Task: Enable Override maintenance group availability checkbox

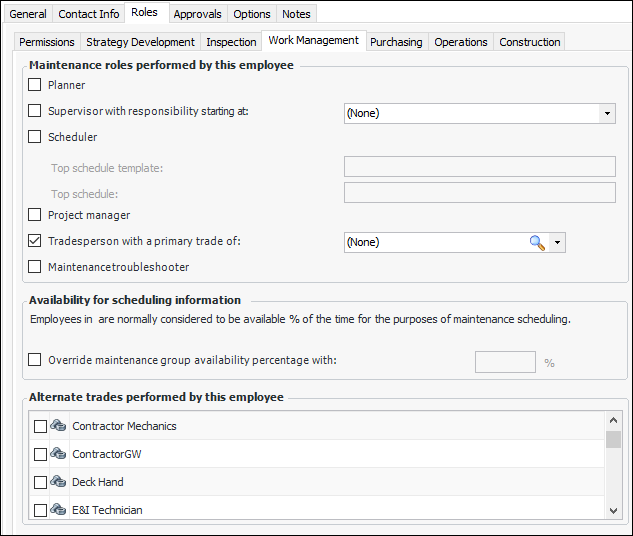Action: coord(35,360)
